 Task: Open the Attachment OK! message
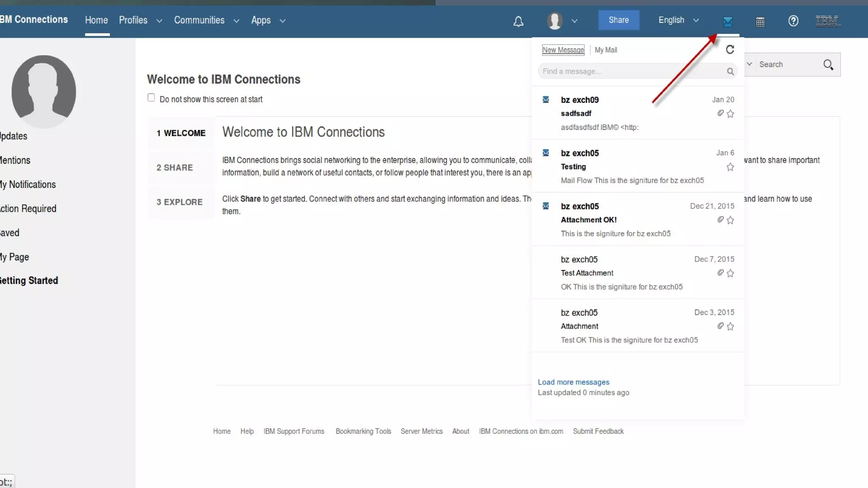coord(638,219)
